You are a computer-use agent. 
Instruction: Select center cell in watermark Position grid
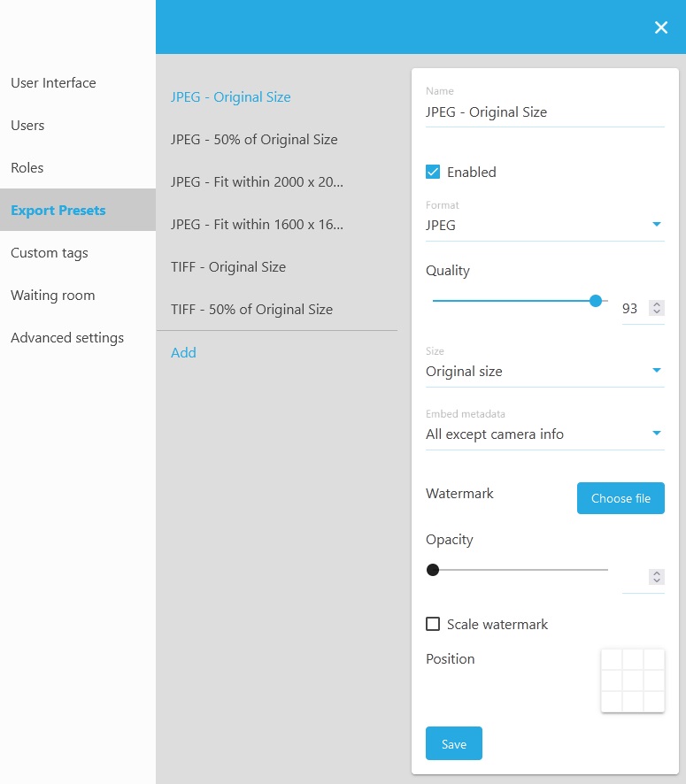click(x=633, y=680)
